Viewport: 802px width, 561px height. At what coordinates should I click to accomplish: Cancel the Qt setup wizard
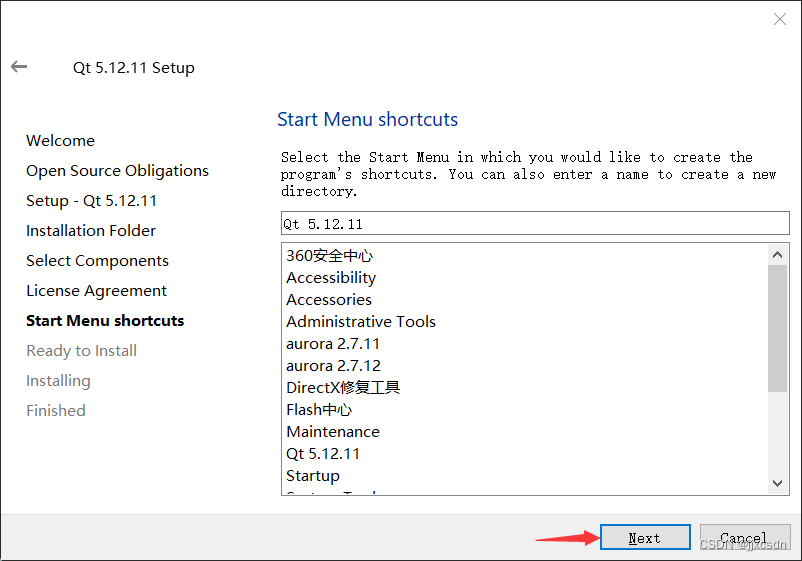[745, 537]
